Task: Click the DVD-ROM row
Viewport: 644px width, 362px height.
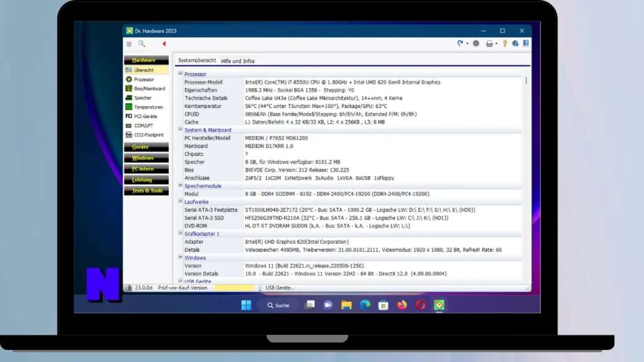Action: (x=352, y=226)
